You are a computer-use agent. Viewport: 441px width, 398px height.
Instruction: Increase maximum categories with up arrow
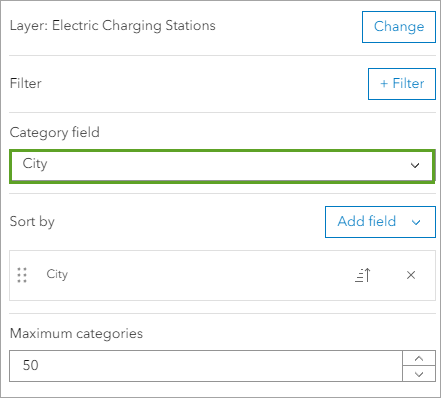tap(419, 358)
